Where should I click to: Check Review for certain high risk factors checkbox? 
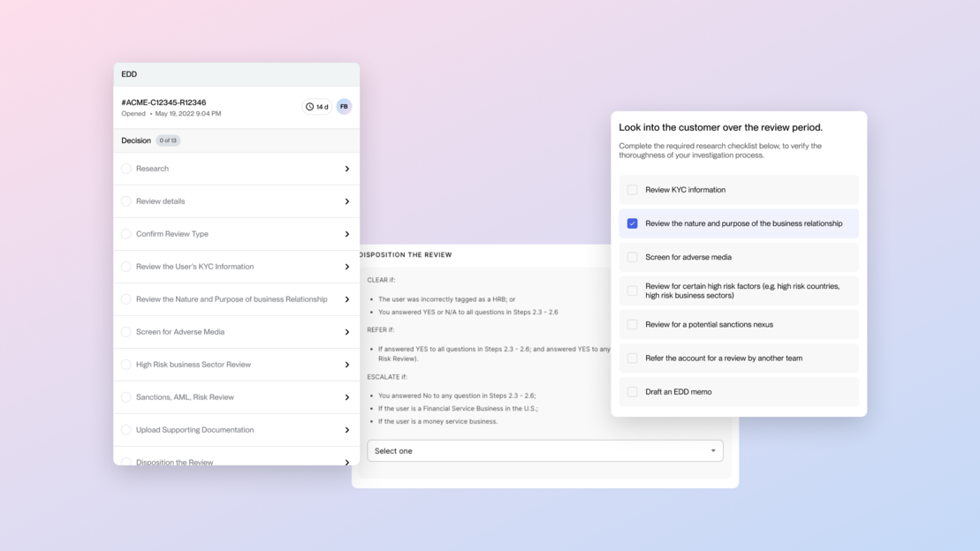(633, 291)
